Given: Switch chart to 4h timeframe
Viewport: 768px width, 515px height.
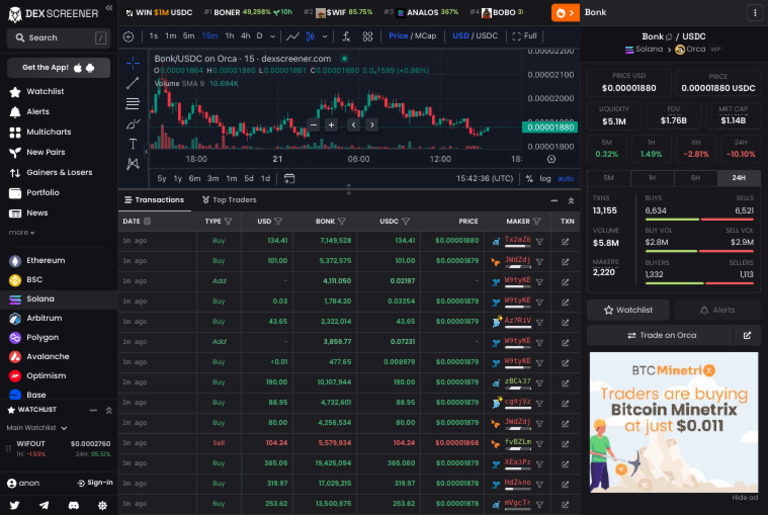Looking at the screenshot, I should pos(245,36).
